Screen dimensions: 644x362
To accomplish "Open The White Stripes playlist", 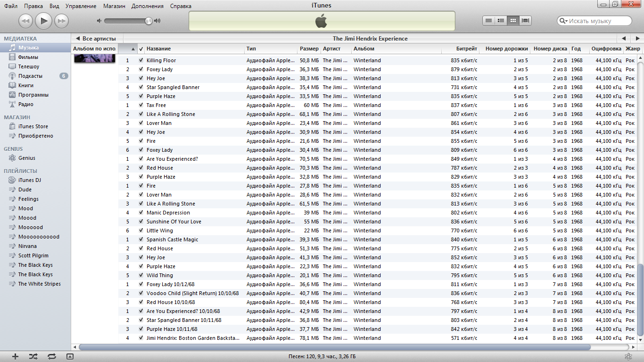I will [x=35, y=284].
